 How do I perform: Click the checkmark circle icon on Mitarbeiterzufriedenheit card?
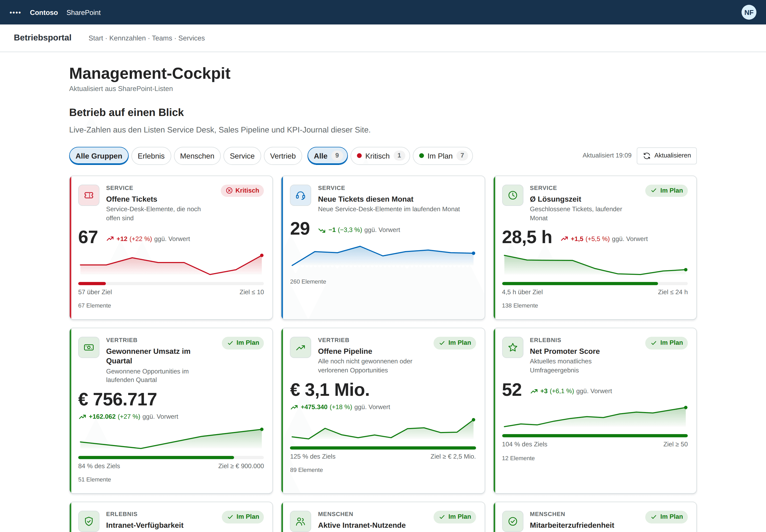click(512, 521)
